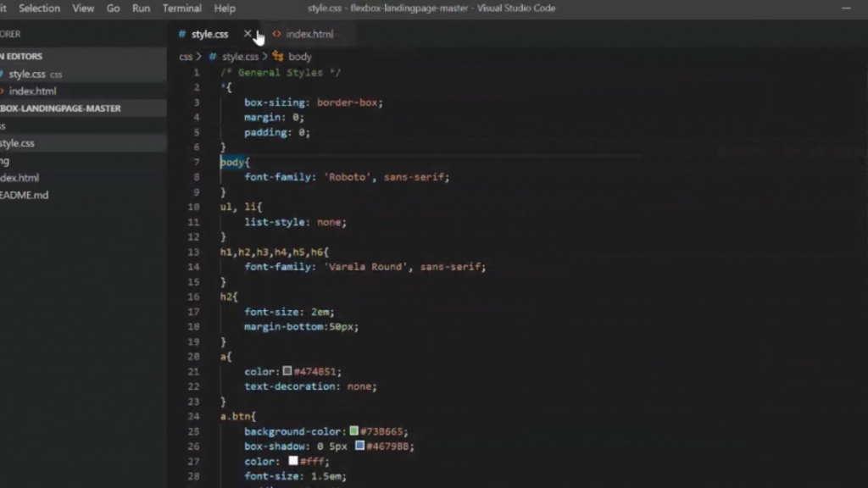Click the body symbol icon in breadcrumbs
868x488 pixels.
pos(277,57)
